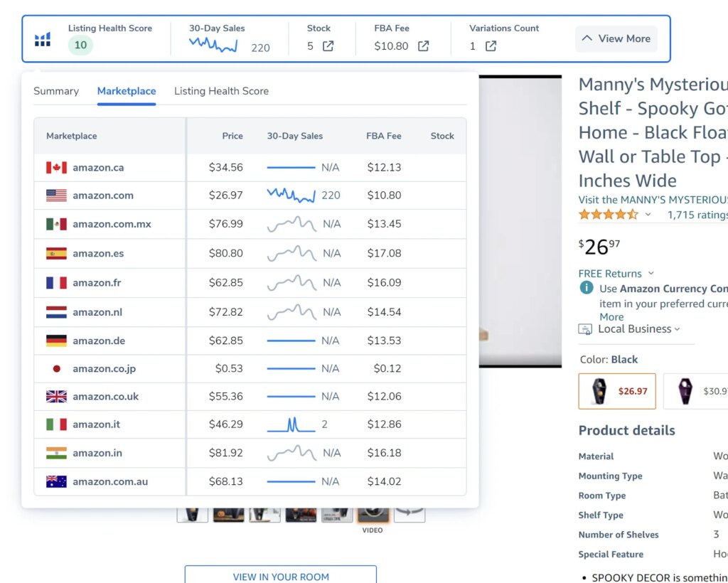Viewport: 728px width, 583px height.
Task: Click the amazon.com.mx marketplace name
Action: [x=112, y=224]
